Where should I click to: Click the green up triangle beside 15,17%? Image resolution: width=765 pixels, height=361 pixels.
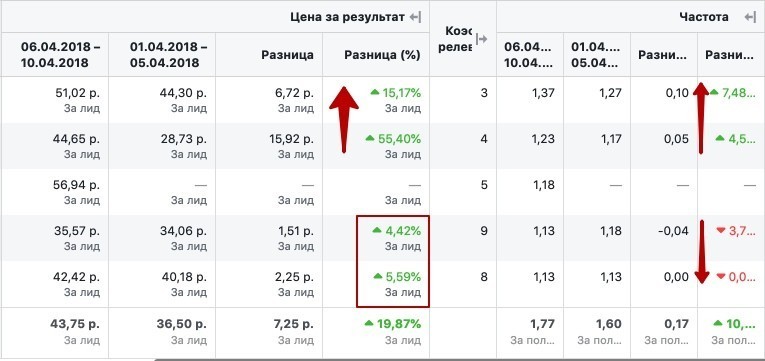point(375,92)
